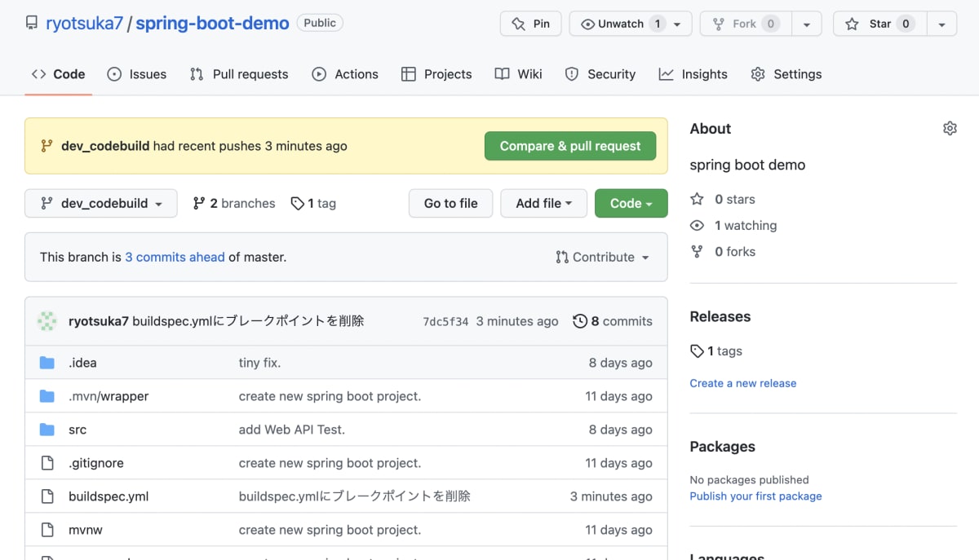Image resolution: width=979 pixels, height=560 pixels.
Task: Click the fork icon beside '0 forks'
Action: (x=697, y=251)
